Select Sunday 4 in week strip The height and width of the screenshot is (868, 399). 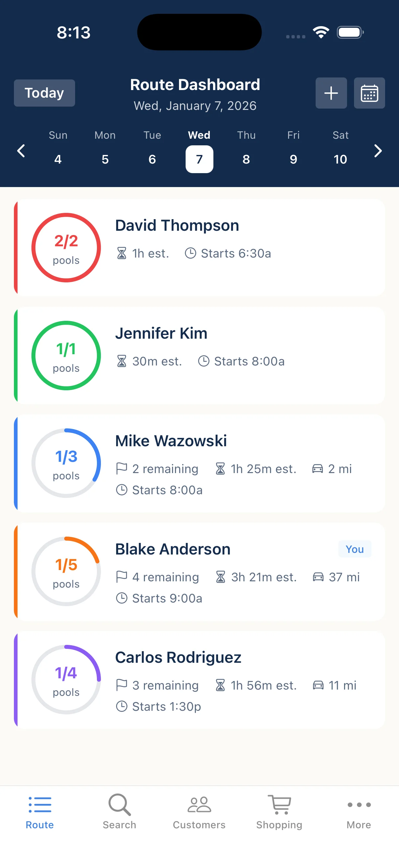[x=58, y=159]
